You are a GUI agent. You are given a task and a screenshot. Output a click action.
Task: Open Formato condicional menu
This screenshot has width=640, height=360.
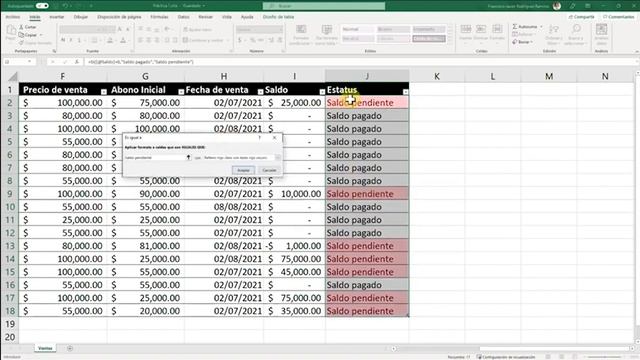pyautogui.click(x=301, y=35)
